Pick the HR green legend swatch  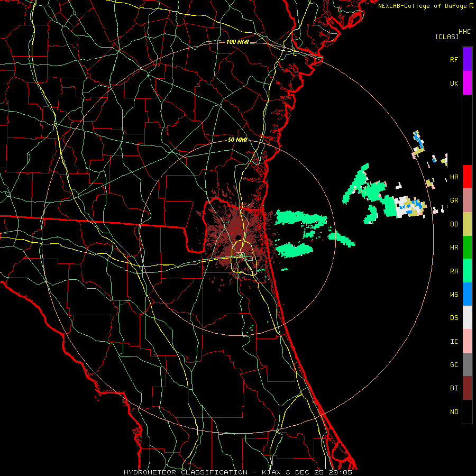[x=467, y=248]
